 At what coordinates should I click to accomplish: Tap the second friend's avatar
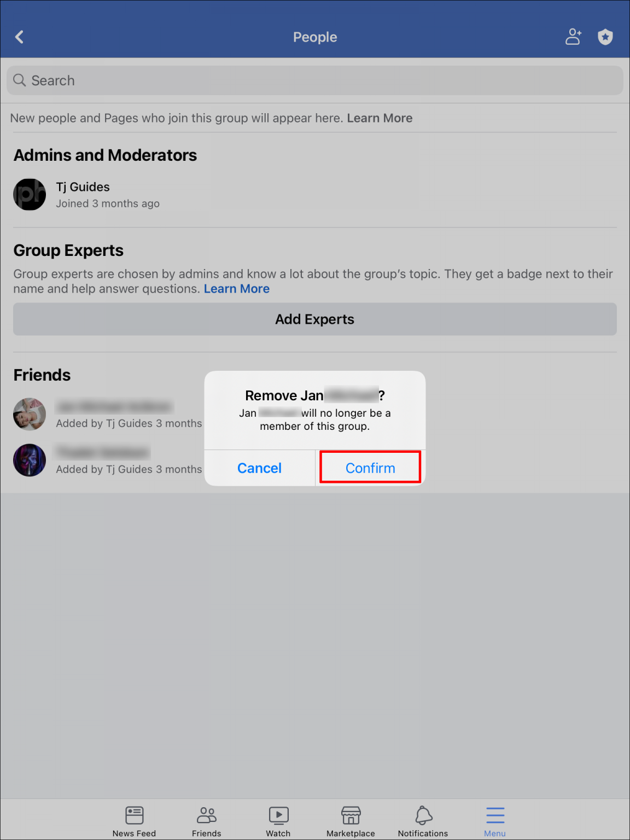pos(29,460)
